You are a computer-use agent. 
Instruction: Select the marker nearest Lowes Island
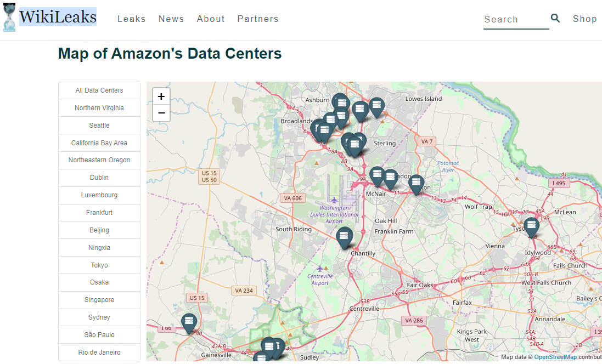coord(376,107)
